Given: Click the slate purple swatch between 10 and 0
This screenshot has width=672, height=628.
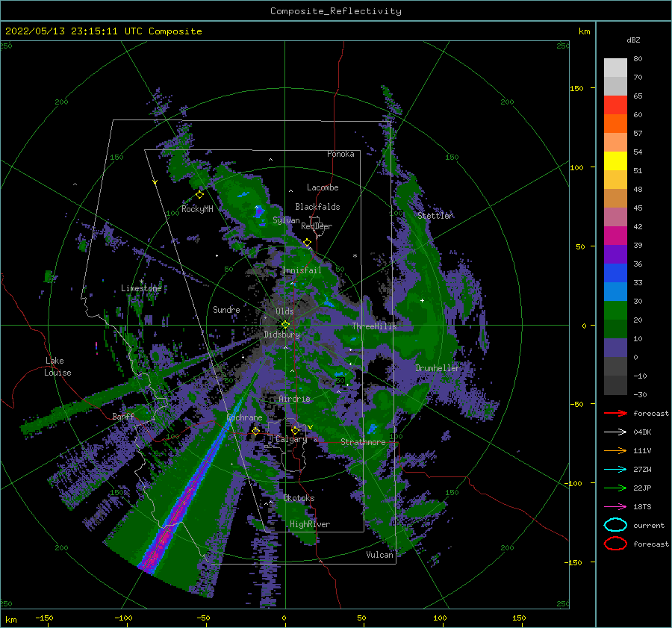Looking at the screenshot, I should [615, 347].
